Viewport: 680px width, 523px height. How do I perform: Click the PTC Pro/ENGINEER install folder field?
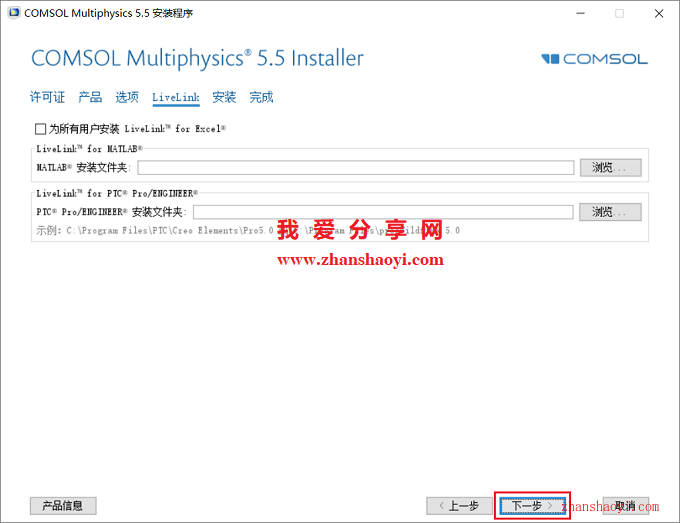[383, 212]
